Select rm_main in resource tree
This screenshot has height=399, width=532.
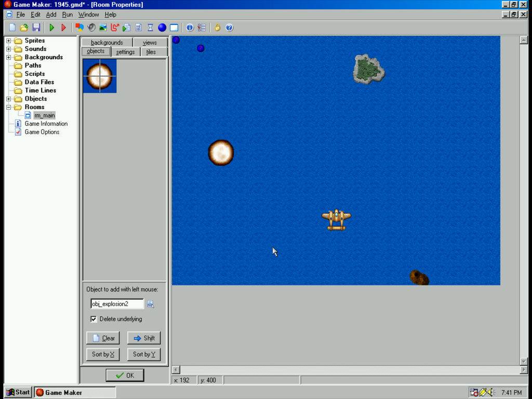pyautogui.click(x=45, y=115)
